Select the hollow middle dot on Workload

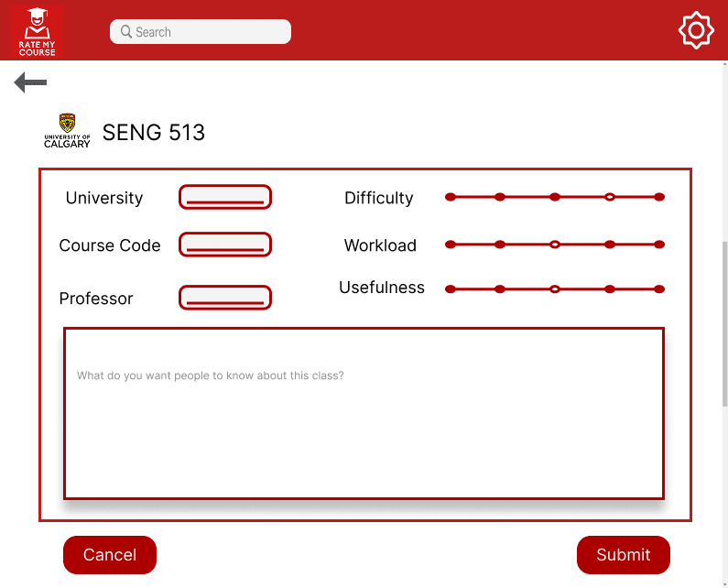tap(554, 245)
